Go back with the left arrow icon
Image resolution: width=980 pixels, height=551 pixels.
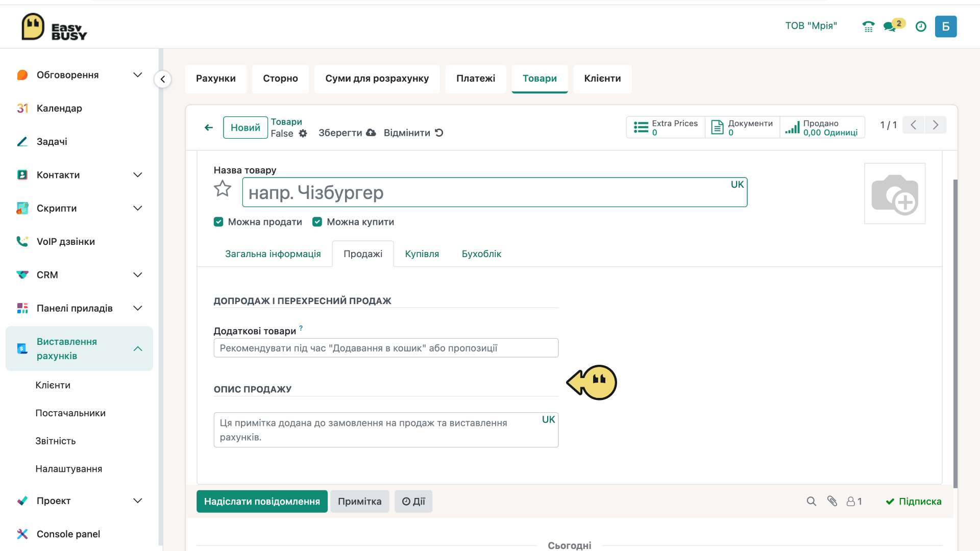tap(209, 128)
